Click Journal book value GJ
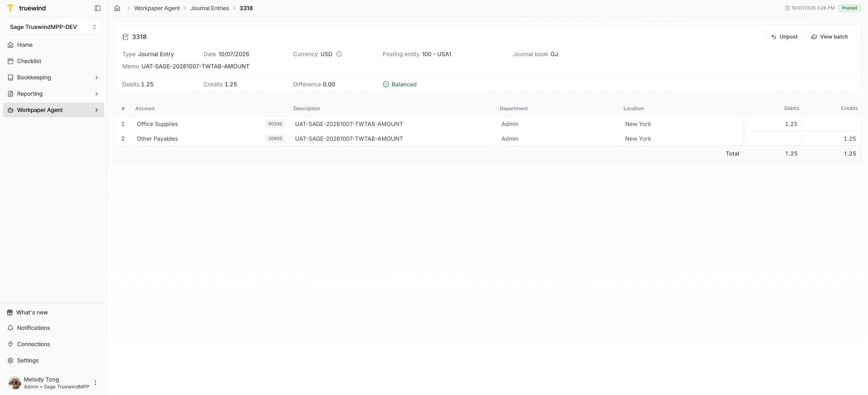The width and height of the screenshot is (868, 395). [554, 54]
